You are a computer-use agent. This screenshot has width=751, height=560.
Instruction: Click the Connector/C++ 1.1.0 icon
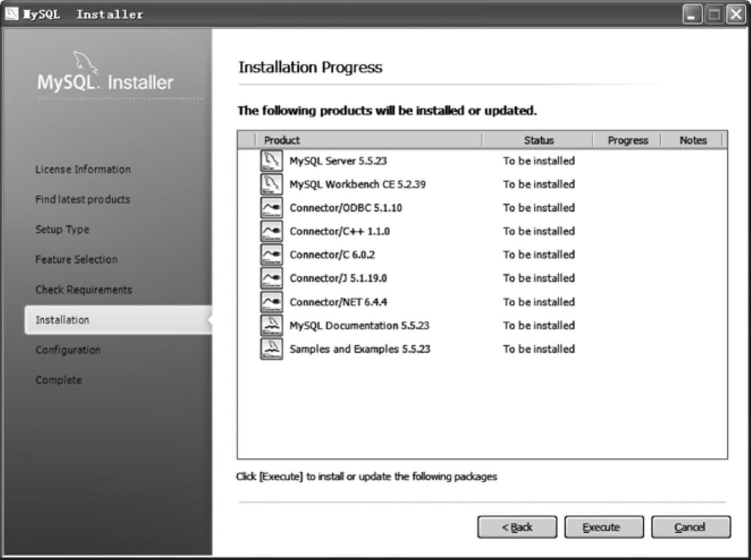tap(271, 231)
